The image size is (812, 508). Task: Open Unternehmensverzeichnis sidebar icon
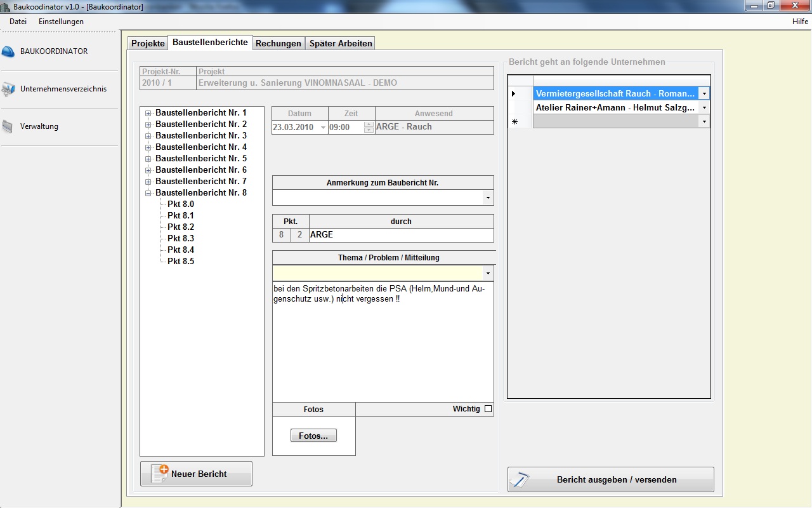[8, 90]
